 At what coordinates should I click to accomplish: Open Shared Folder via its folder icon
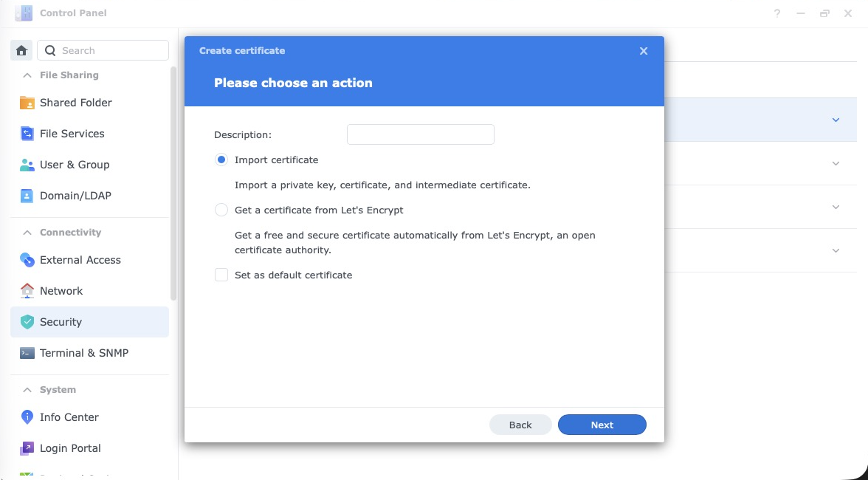(x=27, y=103)
